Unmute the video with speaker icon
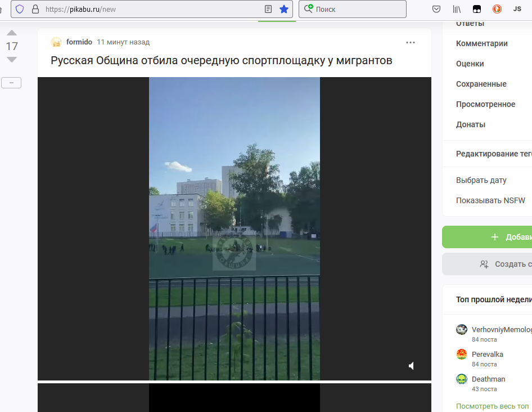The height and width of the screenshot is (412, 532). click(x=411, y=366)
